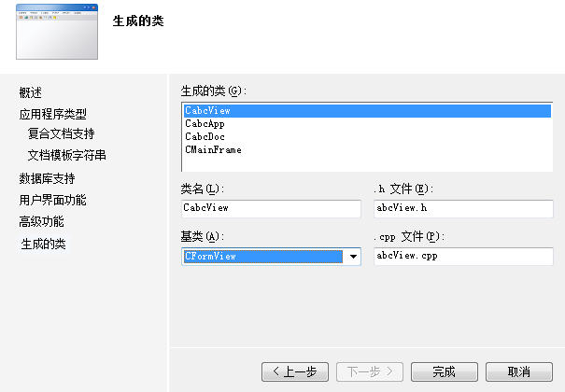Switch to 数据库支持 page
Screen dimensions: 565x392
click(48, 178)
